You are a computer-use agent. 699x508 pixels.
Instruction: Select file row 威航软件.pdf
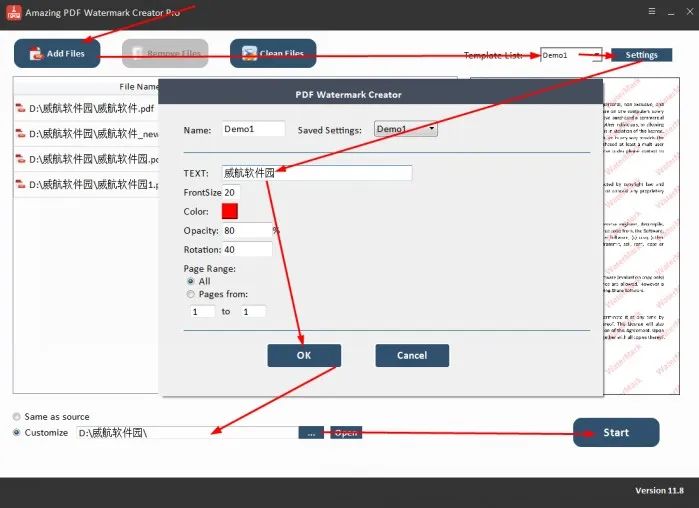(x=87, y=108)
